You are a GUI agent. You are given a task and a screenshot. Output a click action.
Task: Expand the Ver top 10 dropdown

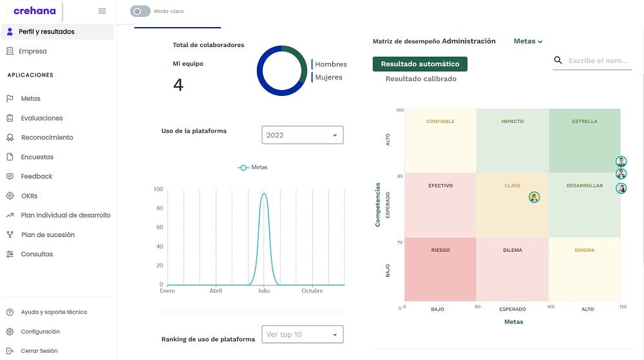click(302, 334)
